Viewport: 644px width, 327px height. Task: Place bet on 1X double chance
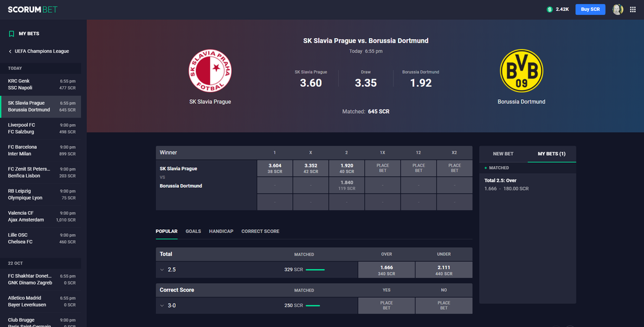click(383, 168)
